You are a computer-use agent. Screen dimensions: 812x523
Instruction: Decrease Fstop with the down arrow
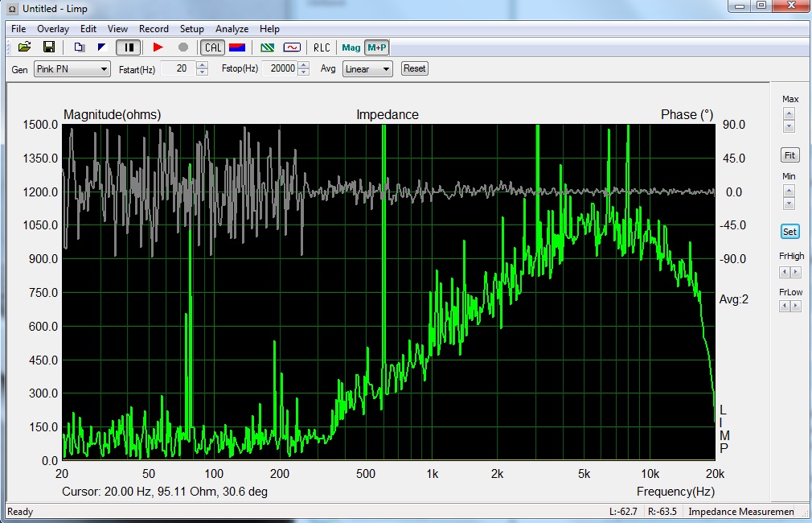304,72
